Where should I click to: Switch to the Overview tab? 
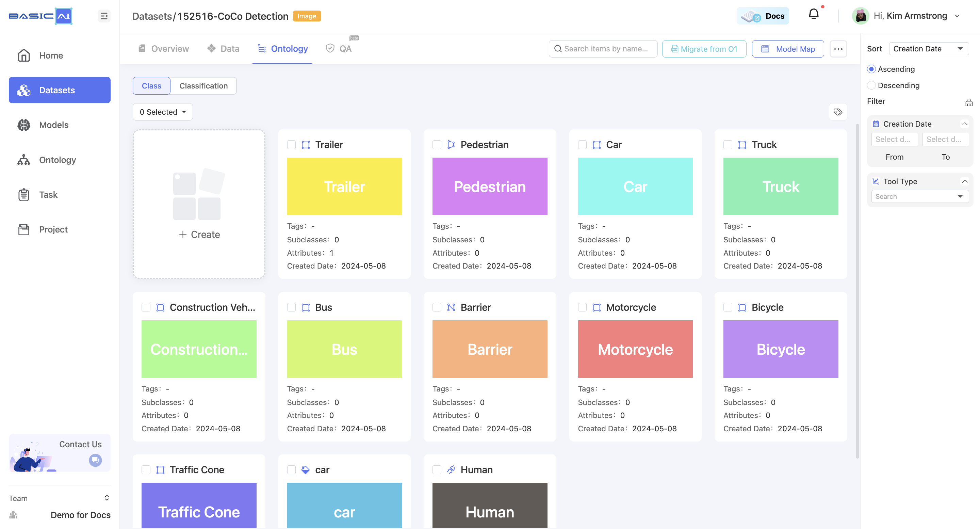[x=164, y=49]
